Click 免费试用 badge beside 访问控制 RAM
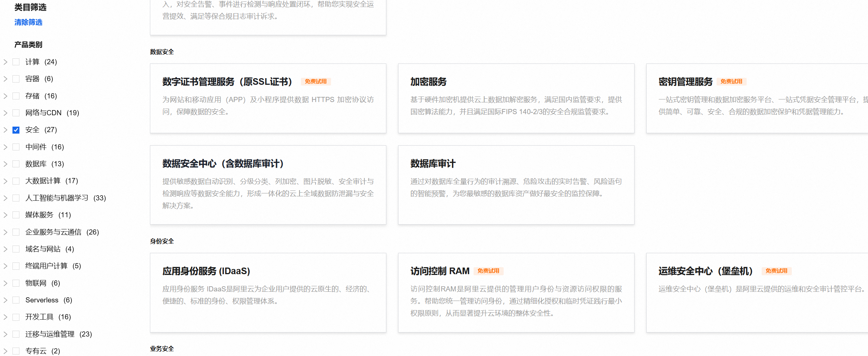The image size is (868, 356). (488, 271)
